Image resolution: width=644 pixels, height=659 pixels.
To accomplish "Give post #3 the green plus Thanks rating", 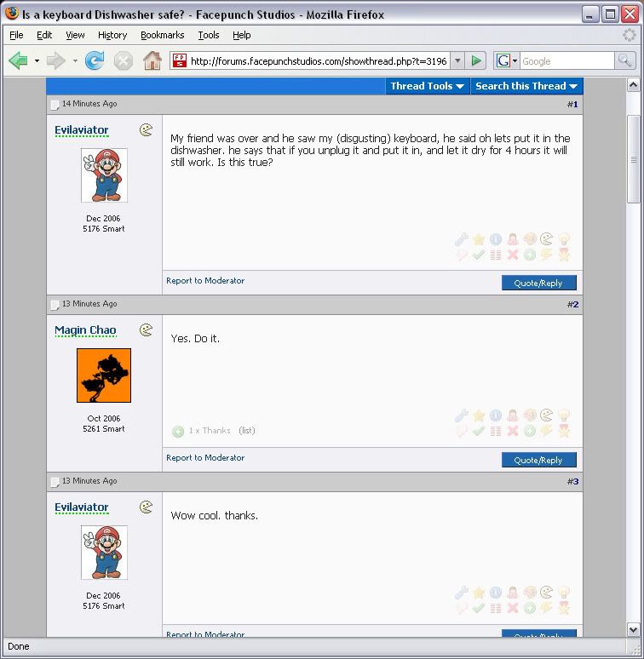I will [x=530, y=608].
